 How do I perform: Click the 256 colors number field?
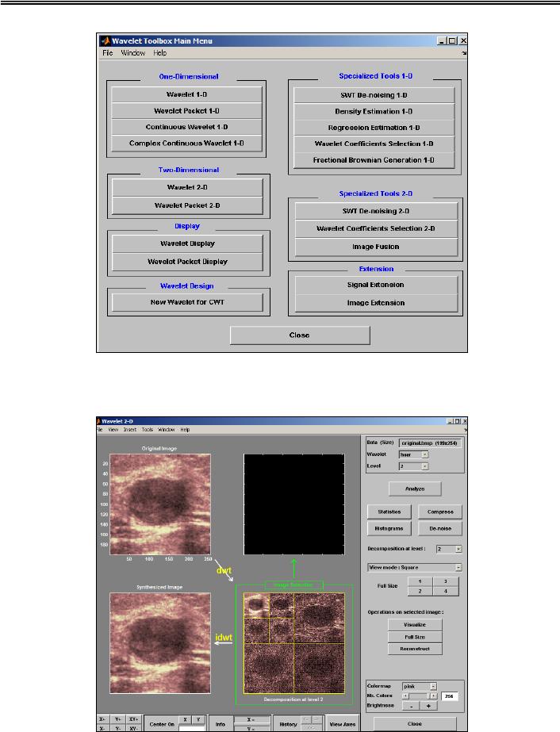451,695
